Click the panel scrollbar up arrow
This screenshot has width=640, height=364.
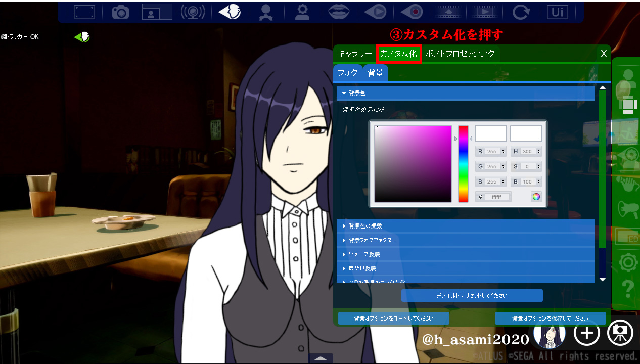pos(602,87)
